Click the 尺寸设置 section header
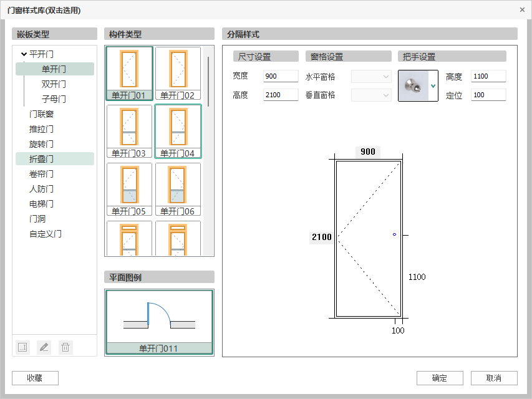Image resolution: width=532 pixels, height=399 pixels. (266, 56)
